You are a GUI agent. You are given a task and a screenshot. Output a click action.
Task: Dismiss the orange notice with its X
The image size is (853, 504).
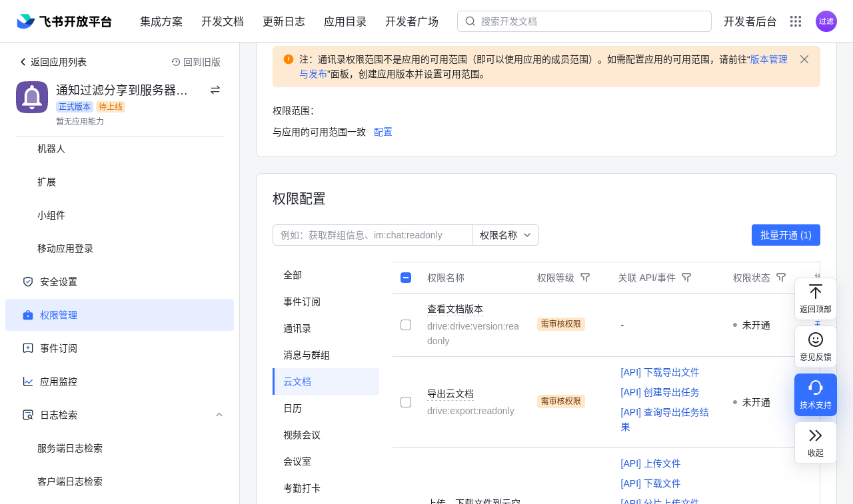pos(804,59)
